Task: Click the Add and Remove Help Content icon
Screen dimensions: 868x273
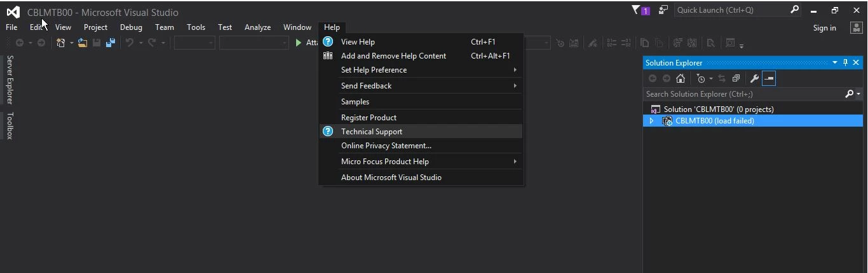Action: tap(328, 55)
